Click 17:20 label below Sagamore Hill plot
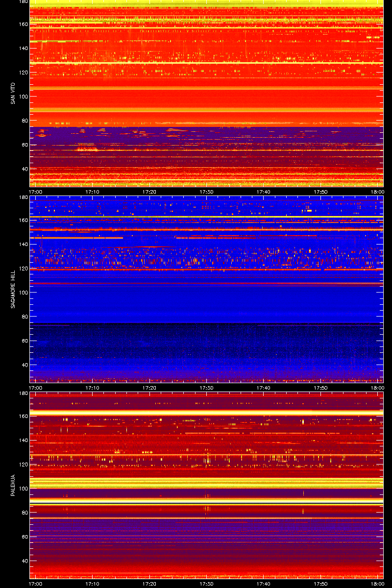 (149, 388)
